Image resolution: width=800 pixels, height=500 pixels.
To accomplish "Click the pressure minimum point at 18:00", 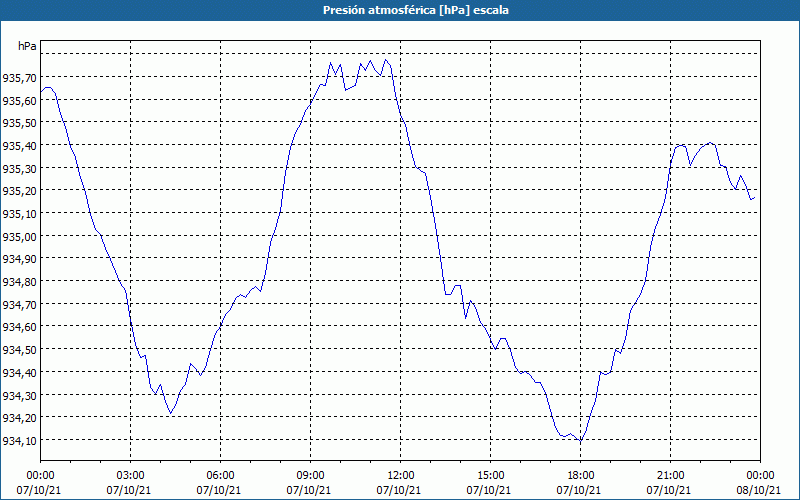I will point(581,441).
